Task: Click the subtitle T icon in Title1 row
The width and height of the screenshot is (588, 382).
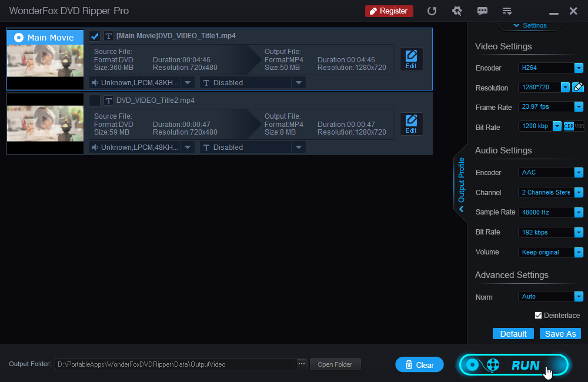Action: pos(206,83)
